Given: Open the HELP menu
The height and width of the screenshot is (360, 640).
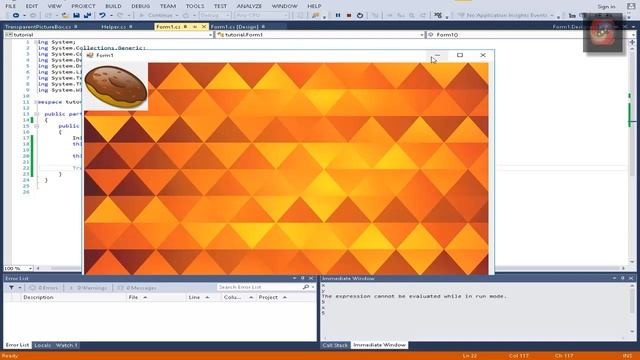Looking at the screenshot, I should coord(314,6).
